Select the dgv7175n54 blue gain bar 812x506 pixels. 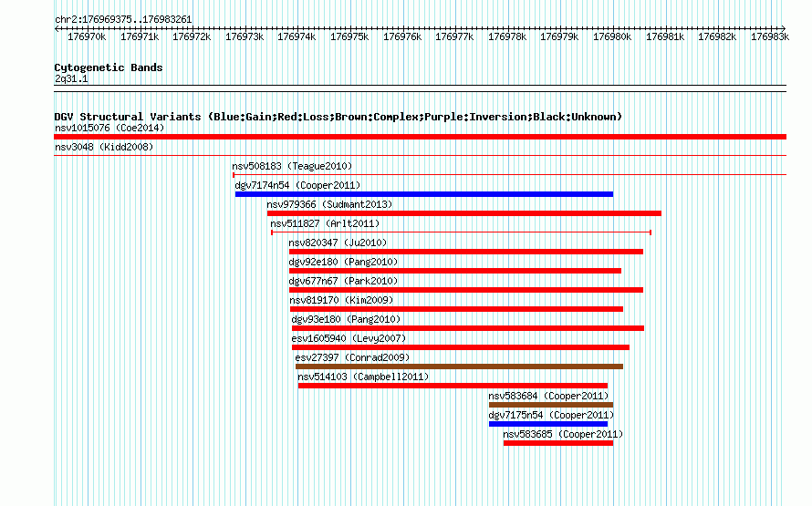pos(548,424)
